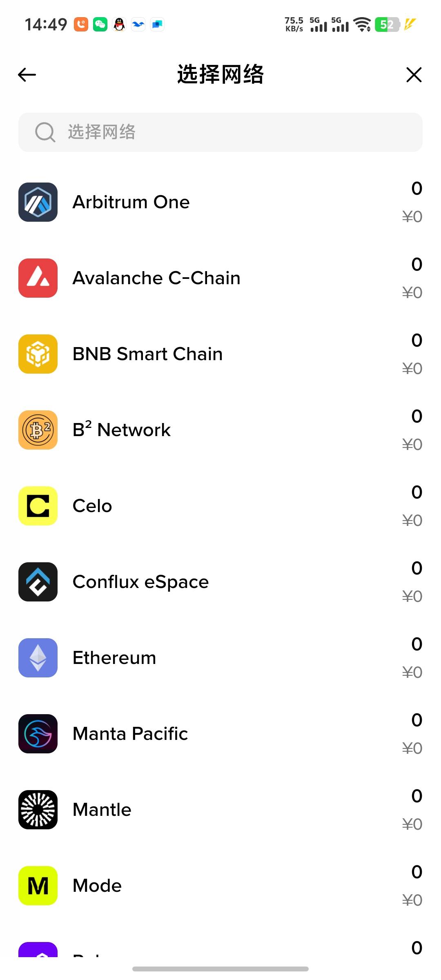441x980 pixels.
Task: Tap the Conflux eSpace logo icon
Action: 38,582
